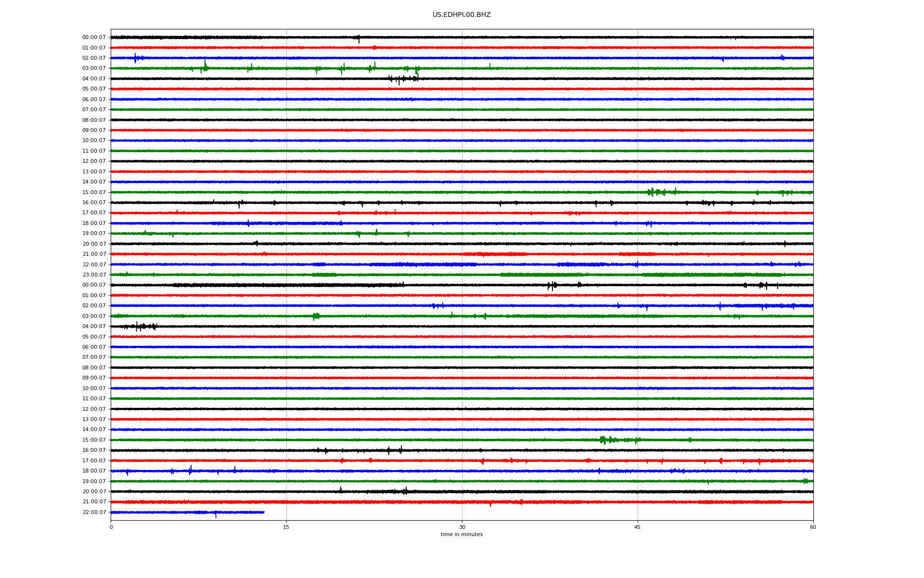
Task: Click the last 21:00:07 row label
Action: point(94,502)
